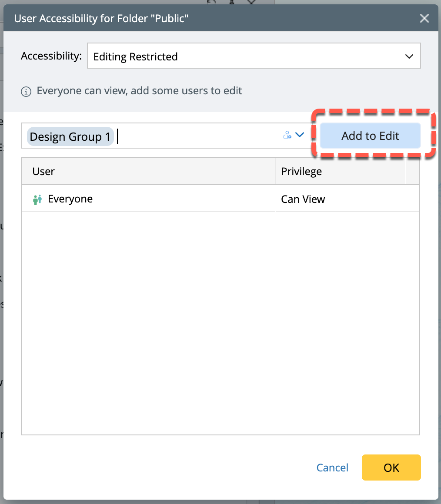Click the "Everyone can view" description text
This screenshot has height=504, width=441.
pyautogui.click(x=139, y=91)
